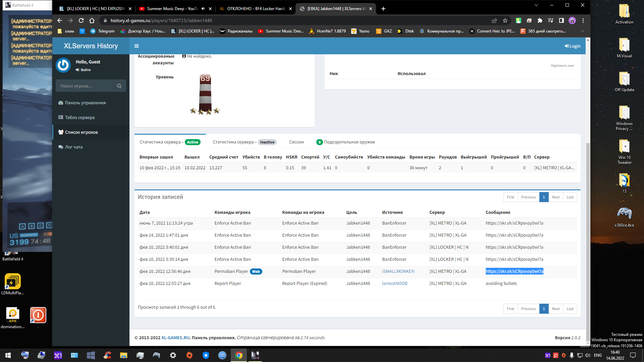
Task: Open Convert Heic to JPE bookmark
Action: click(x=492, y=31)
